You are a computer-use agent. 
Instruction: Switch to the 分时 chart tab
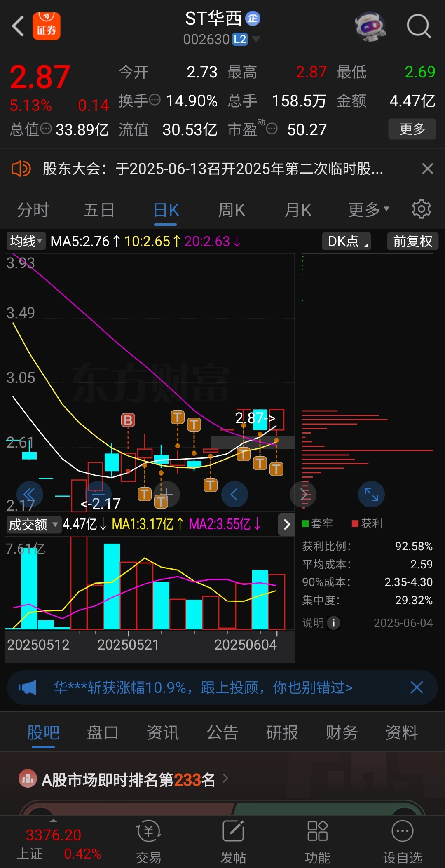point(33,210)
